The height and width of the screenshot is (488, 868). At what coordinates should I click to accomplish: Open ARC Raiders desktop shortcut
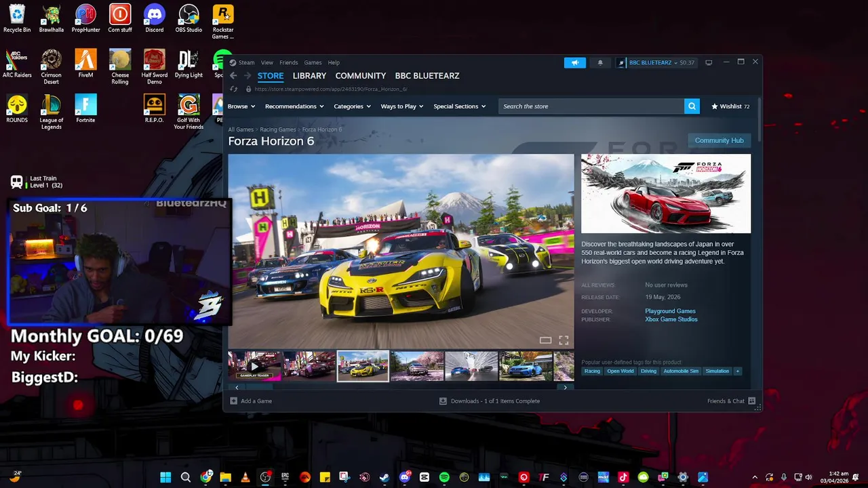pos(17,64)
